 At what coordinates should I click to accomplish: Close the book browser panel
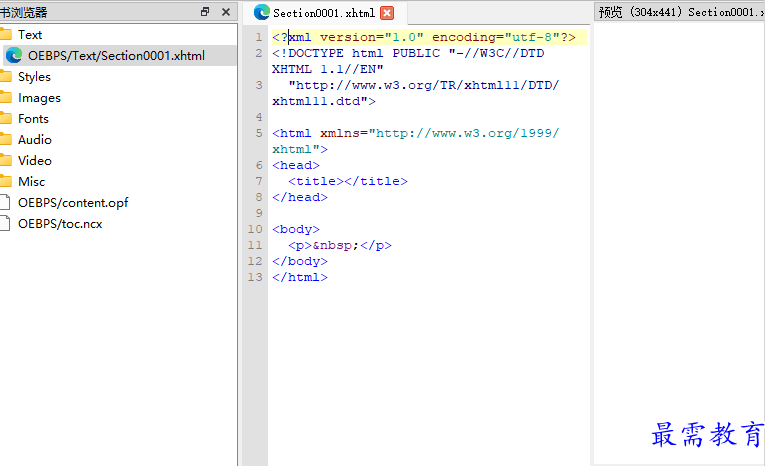click(226, 12)
